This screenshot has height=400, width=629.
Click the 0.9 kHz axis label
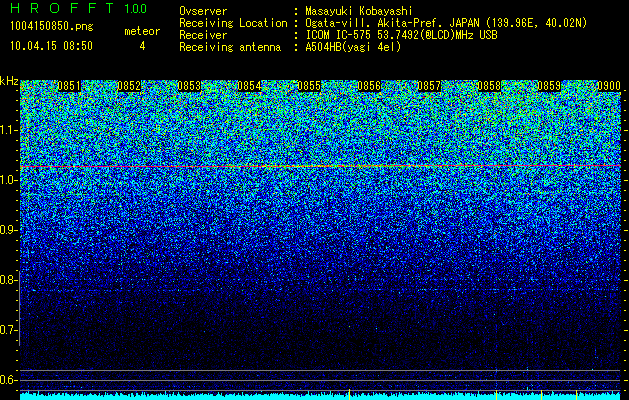(8, 230)
